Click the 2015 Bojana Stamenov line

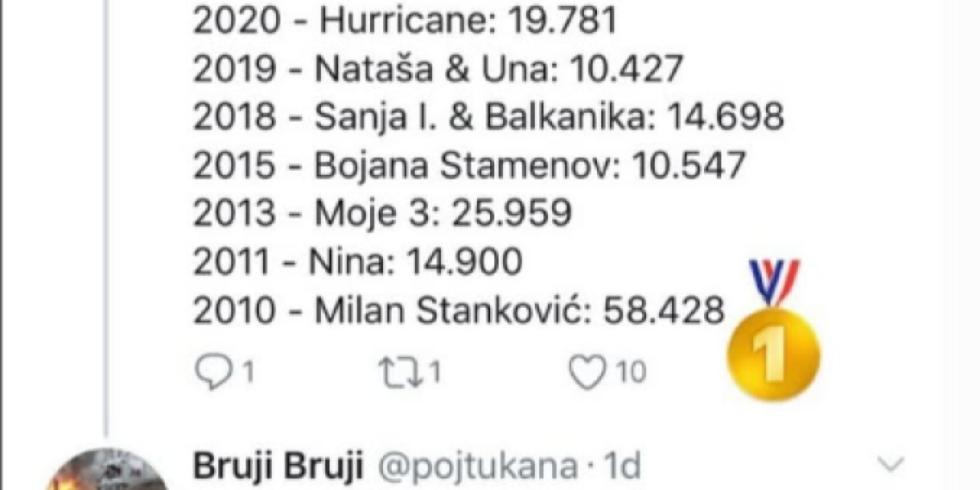(469, 165)
